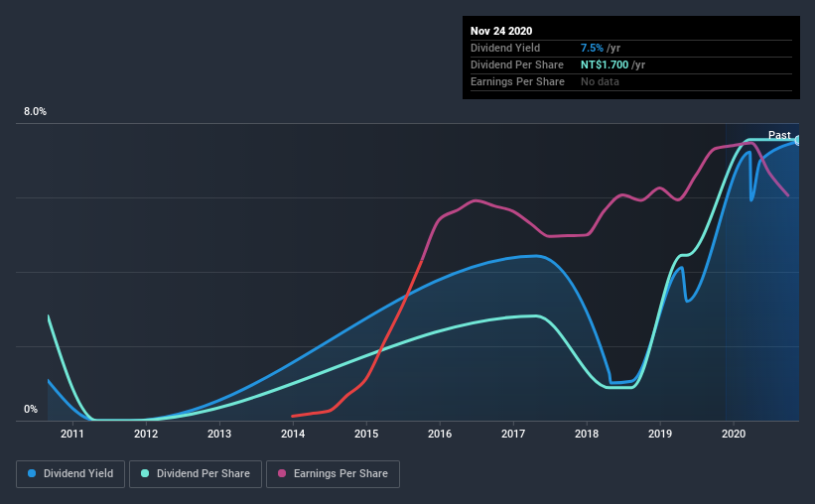Click the teal Dividend Per Share legend dot
815x504 pixels.
(x=145, y=473)
